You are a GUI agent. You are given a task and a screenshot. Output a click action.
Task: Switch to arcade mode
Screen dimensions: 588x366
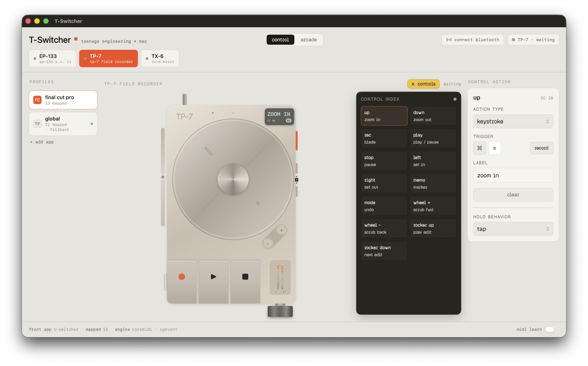point(308,40)
